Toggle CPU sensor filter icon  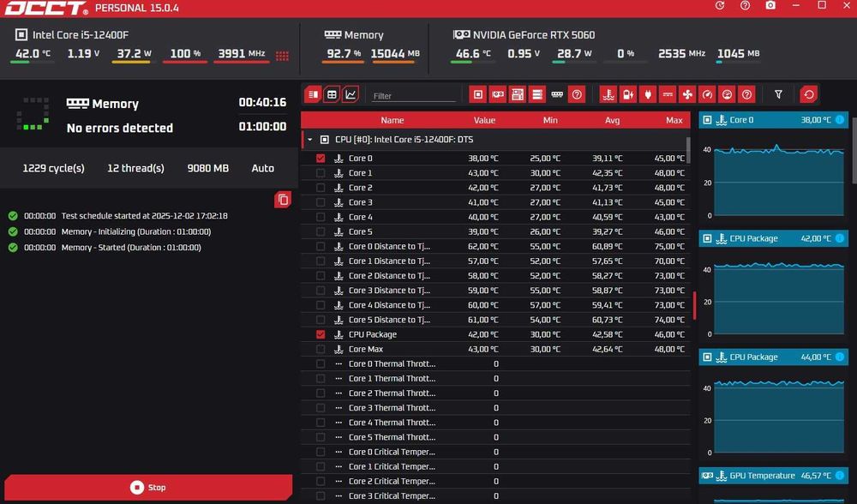point(477,94)
